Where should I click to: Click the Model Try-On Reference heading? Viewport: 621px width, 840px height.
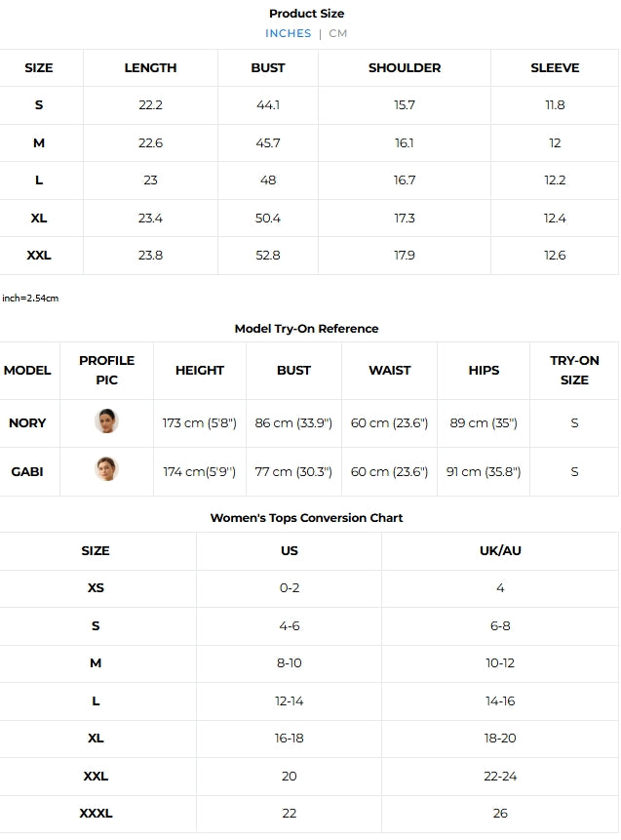tap(306, 329)
